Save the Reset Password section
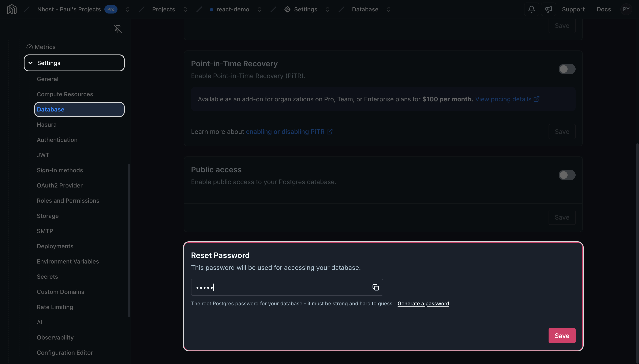The height and width of the screenshot is (364, 639). [562, 336]
